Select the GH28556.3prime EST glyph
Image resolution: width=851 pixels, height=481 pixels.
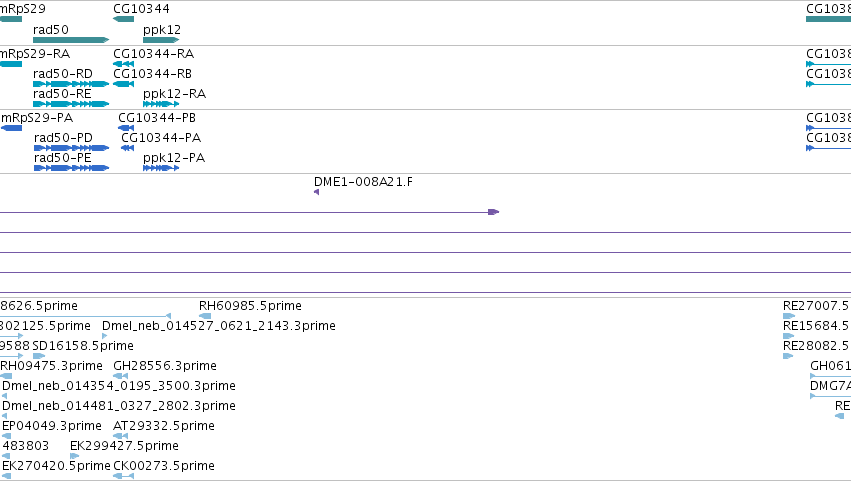coord(120,376)
